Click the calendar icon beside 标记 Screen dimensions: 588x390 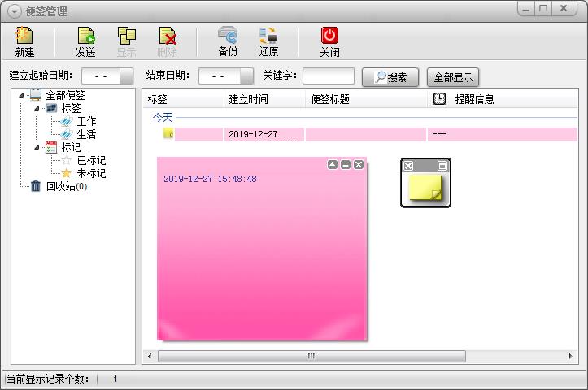point(51,147)
